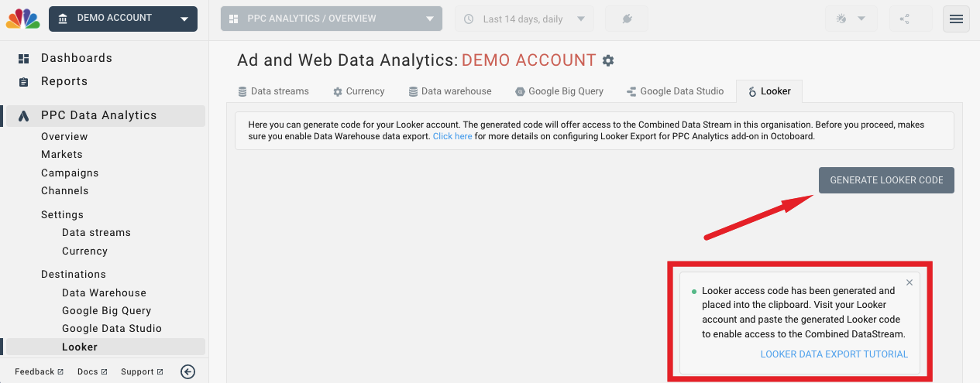Open the DEMO ACCOUNT organisation dropdown

(123, 19)
